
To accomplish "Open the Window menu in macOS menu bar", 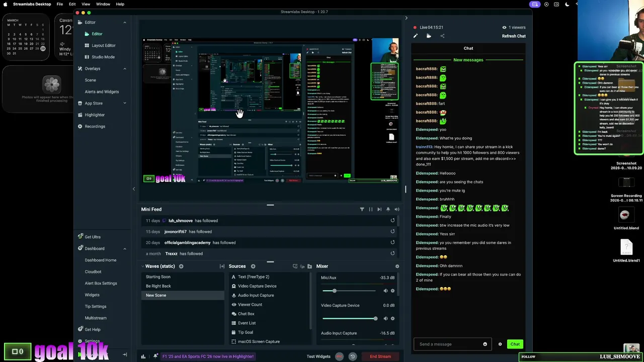I will tap(103, 4).
